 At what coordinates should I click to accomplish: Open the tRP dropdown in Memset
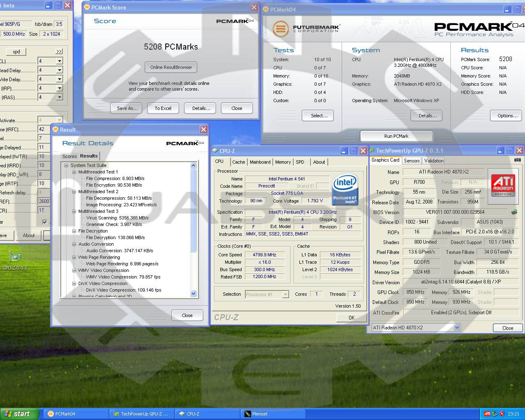click(59, 88)
